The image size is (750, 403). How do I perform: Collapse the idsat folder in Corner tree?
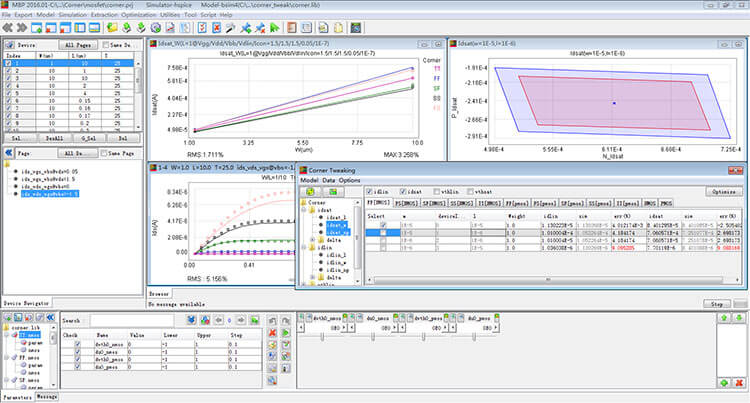click(304, 210)
